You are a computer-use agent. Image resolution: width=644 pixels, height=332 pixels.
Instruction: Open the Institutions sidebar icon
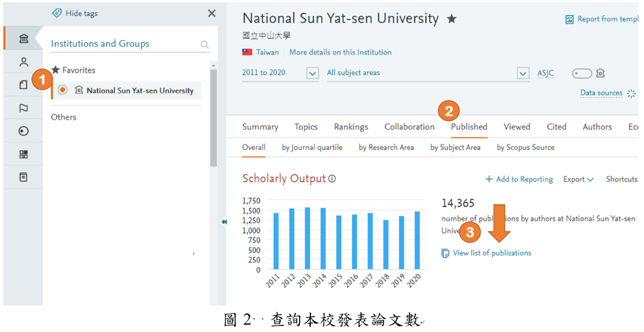pyautogui.click(x=24, y=39)
